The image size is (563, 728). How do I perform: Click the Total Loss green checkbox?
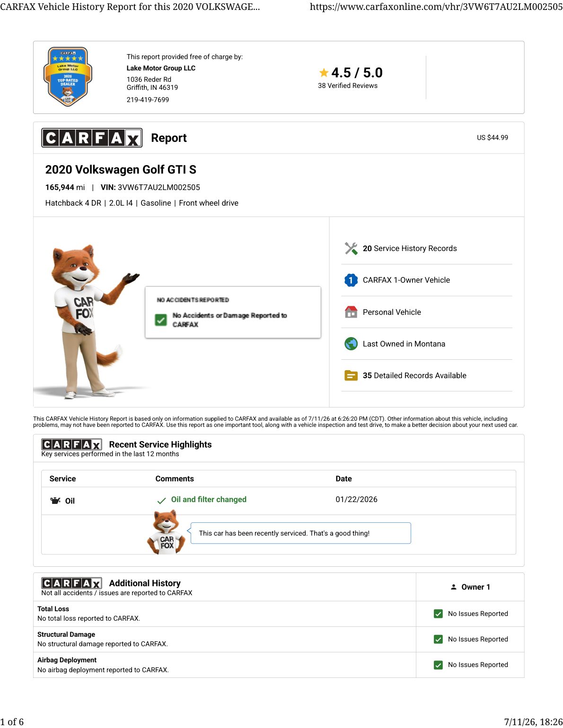point(438,614)
